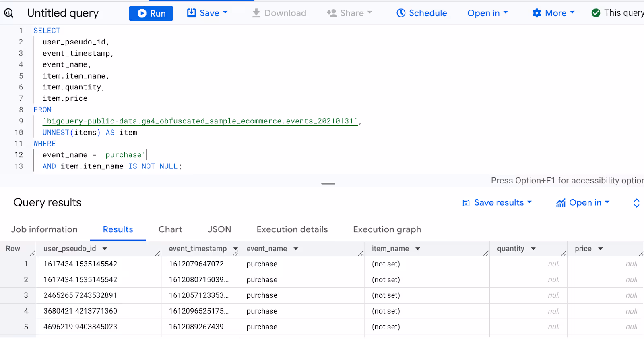Switch to the Job information tab
Viewport: 644px width, 339px height.
44,229
